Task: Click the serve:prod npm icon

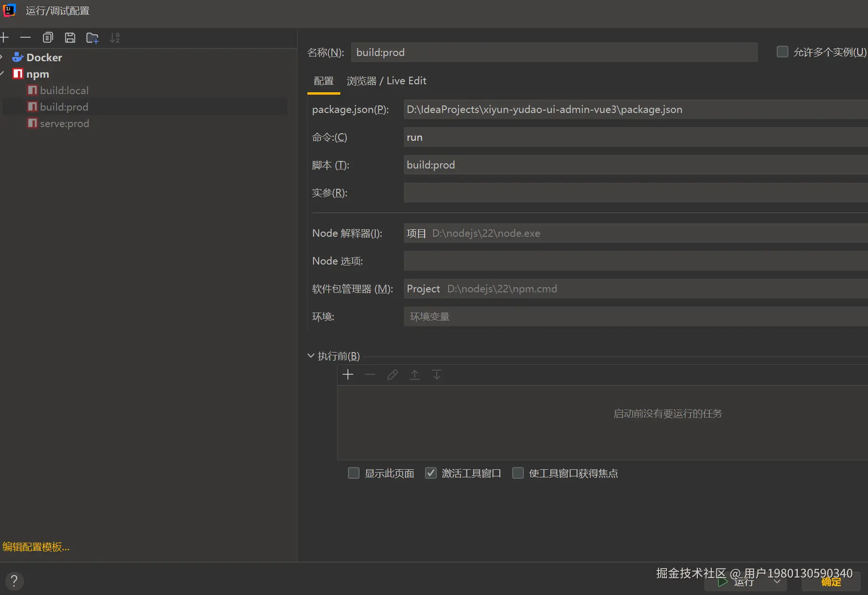Action: pyautogui.click(x=32, y=123)
